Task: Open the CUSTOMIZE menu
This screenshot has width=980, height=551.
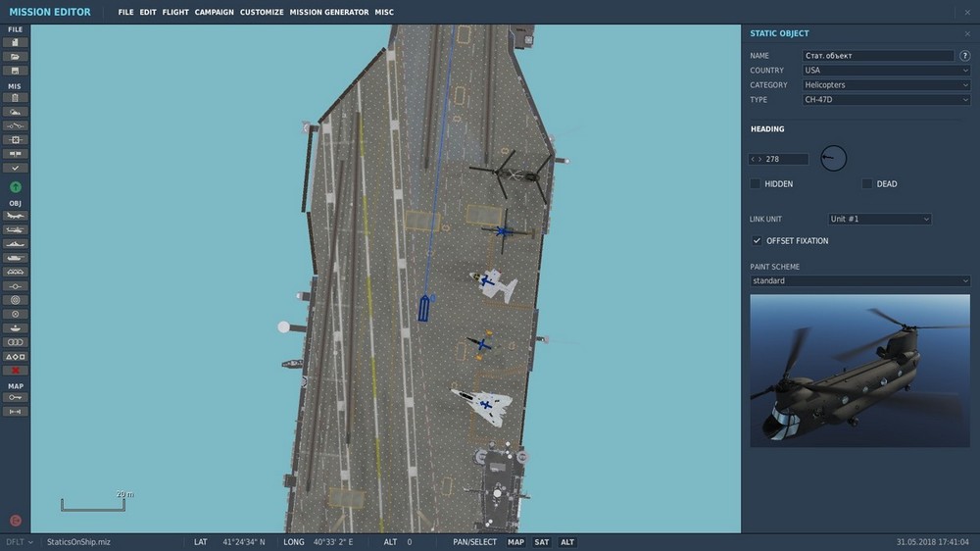Action: point(262,12)
